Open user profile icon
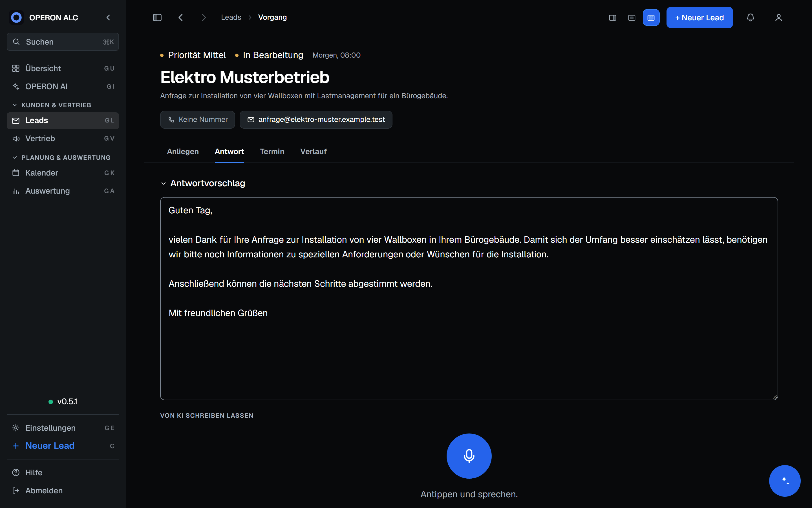The height and width of the screenshot is (508, 812). tap(778, 17)
